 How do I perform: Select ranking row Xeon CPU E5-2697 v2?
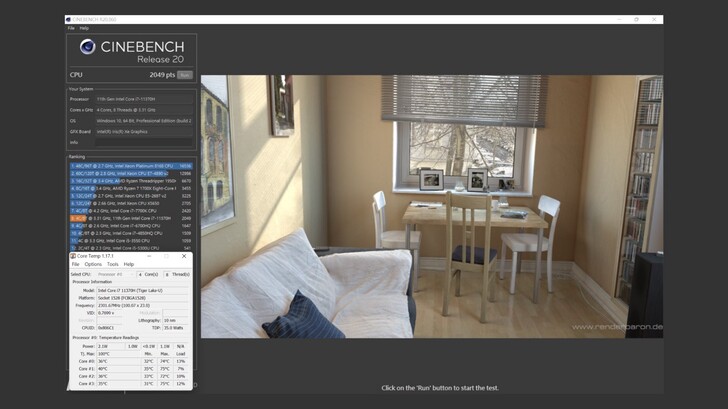pyautogui.click(x=131, y=196)
